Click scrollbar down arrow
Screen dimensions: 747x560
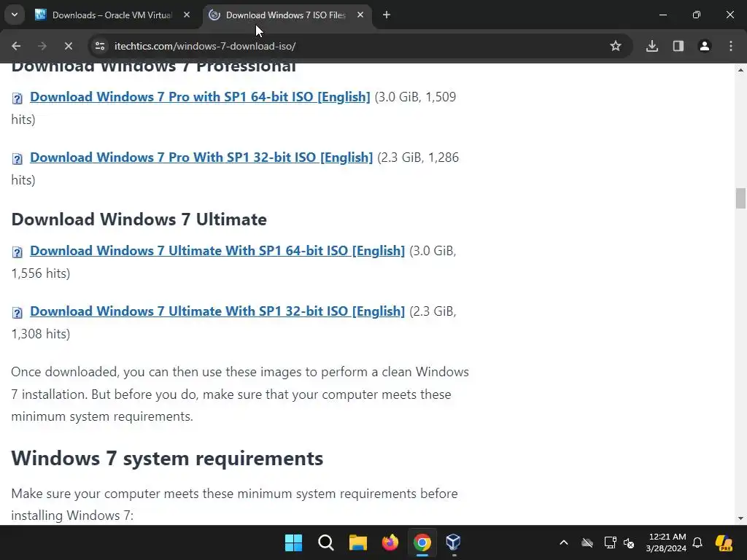[x=740, y=518]
